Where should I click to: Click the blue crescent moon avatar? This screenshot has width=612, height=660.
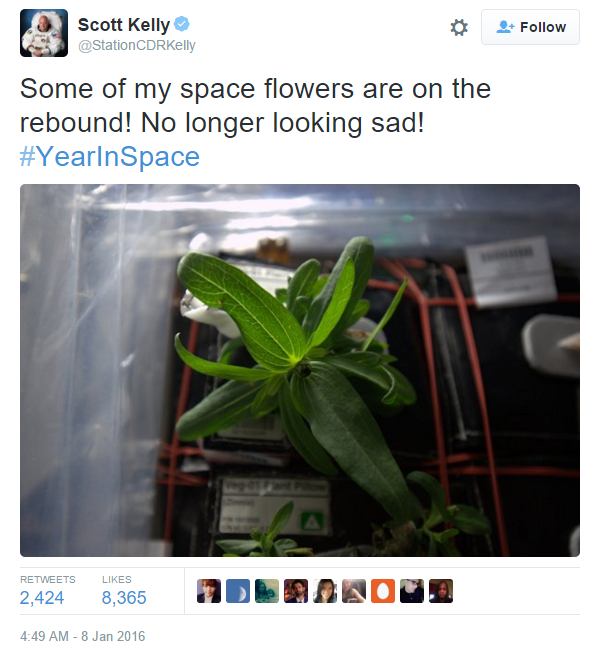pos(238,591)
